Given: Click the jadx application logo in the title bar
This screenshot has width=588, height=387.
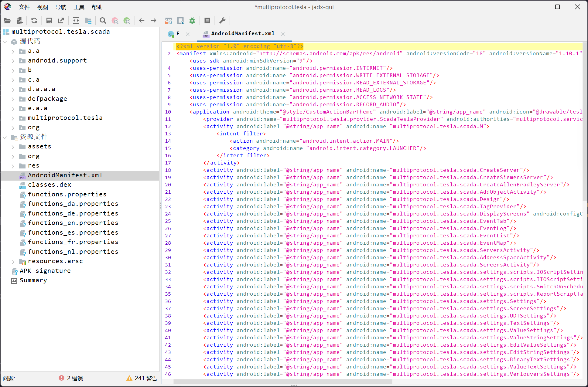Looking at the screenshot, I should (8, 7).
